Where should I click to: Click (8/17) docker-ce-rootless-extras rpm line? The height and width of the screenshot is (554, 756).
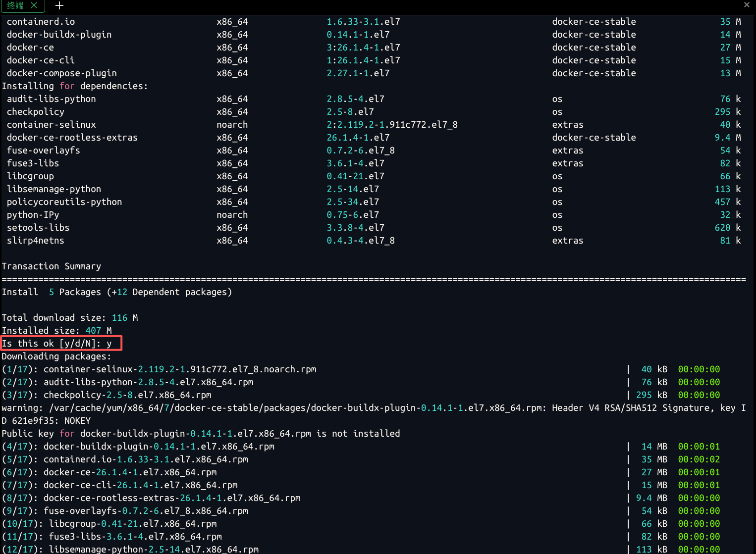click(361, 498)
